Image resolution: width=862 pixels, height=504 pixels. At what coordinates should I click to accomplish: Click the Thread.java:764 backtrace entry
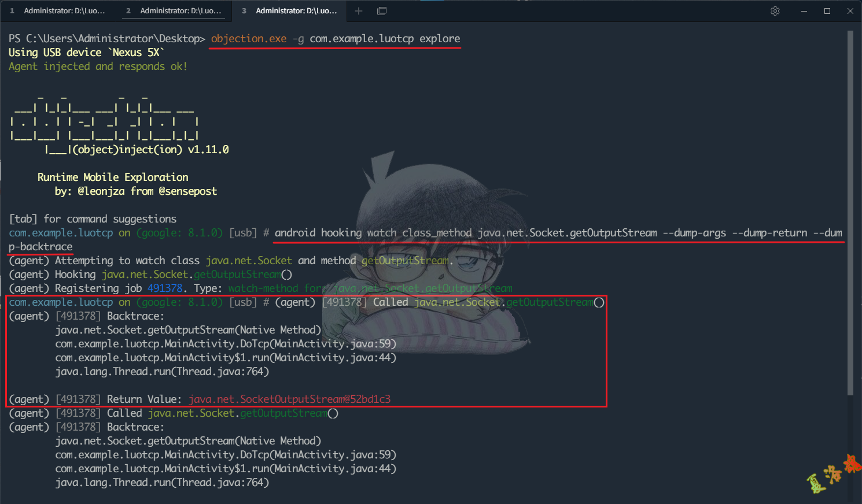click(x=162, y=371)
